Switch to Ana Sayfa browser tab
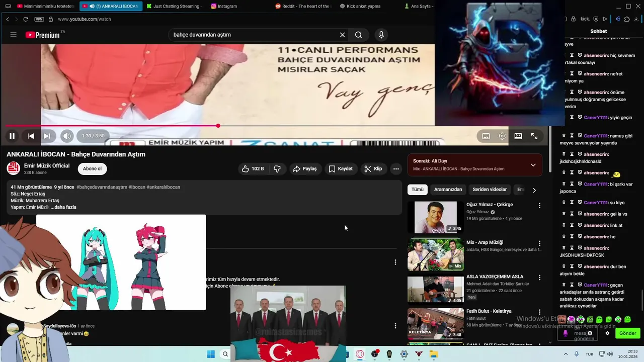This screenshot has width=644, height=362. coord(419,6)
